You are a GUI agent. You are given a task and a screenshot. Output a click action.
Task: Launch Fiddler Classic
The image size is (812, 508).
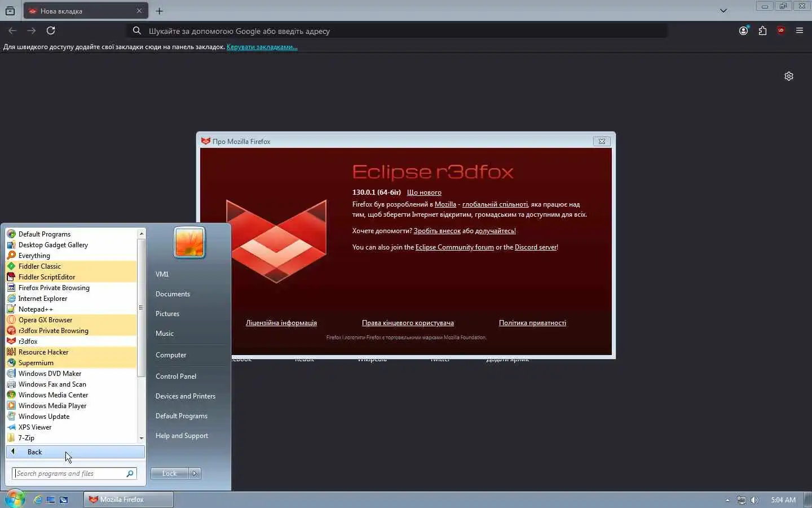(71, 266)
